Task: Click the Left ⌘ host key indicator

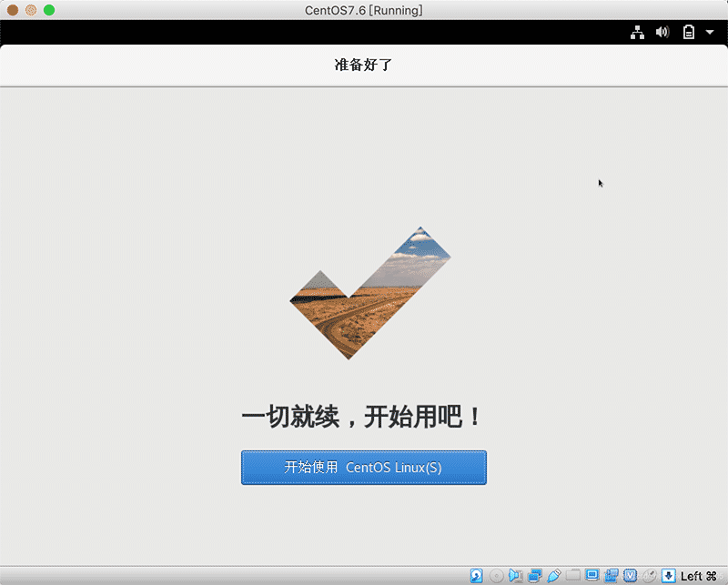Action: [696, 575]
